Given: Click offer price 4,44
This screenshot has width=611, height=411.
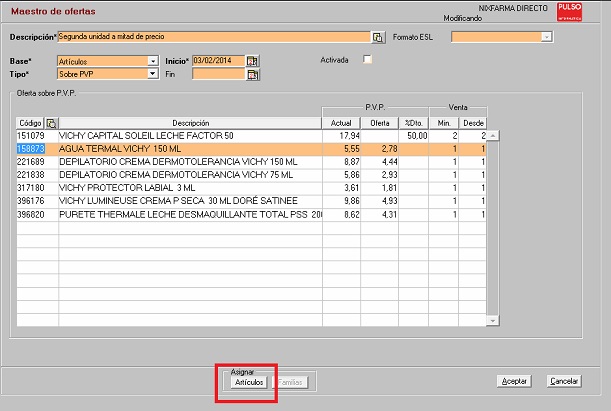Looking at the screenshot, I should 389,162.
